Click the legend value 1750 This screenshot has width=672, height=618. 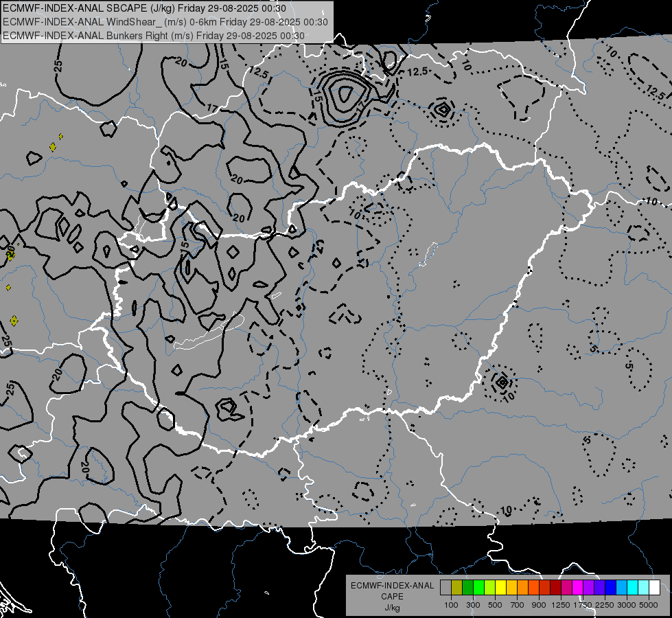tap(583, 605)
